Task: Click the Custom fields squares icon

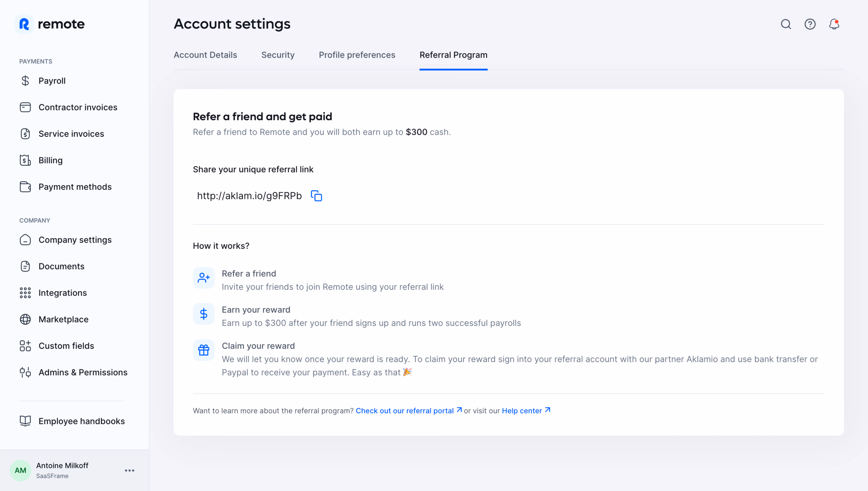Action: click(25, 346)
